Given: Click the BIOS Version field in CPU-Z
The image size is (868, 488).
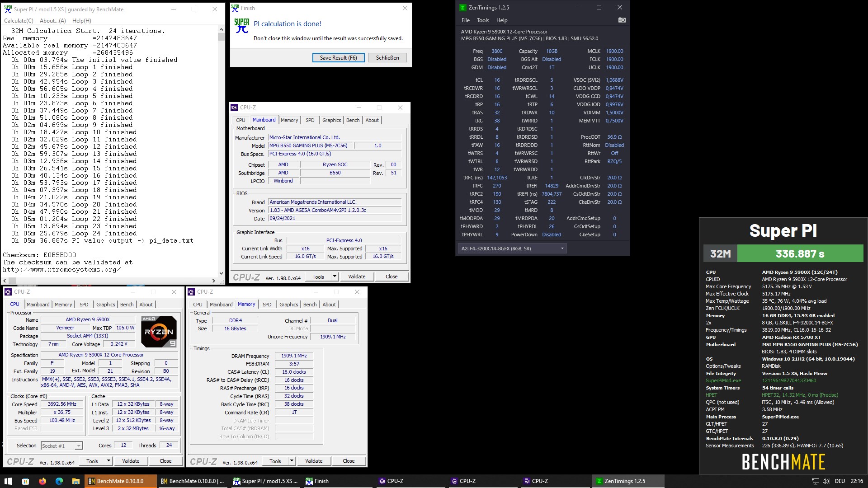Looking at the screenshot, I should pos(335,211).
